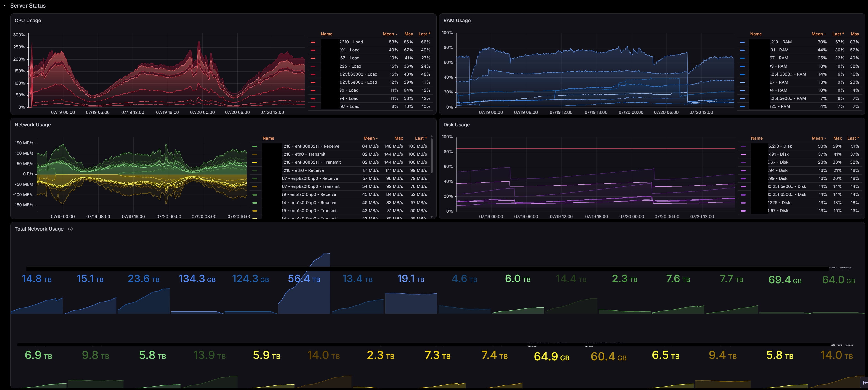This screenshot has height=390, width=868.
Task: Sort CPU Usage legend by Mean
Action: [x=390, y=34]
